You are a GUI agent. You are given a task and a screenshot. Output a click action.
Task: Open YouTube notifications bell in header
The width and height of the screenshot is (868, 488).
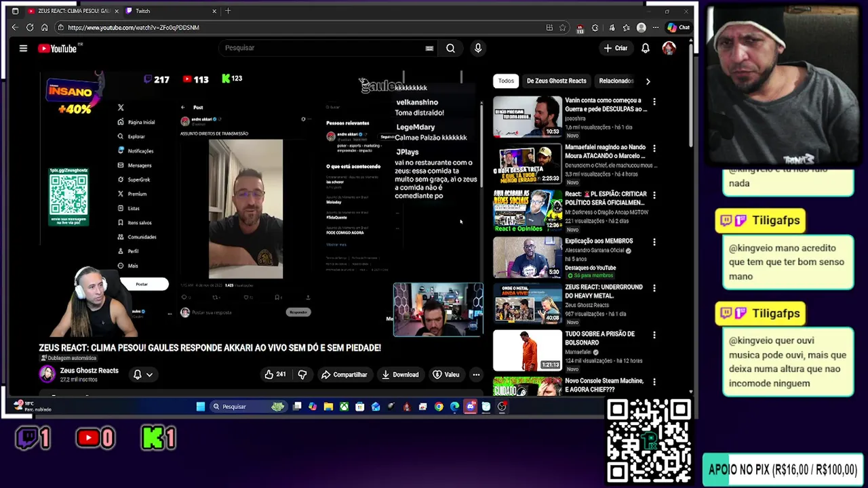[x=646, y=48]
